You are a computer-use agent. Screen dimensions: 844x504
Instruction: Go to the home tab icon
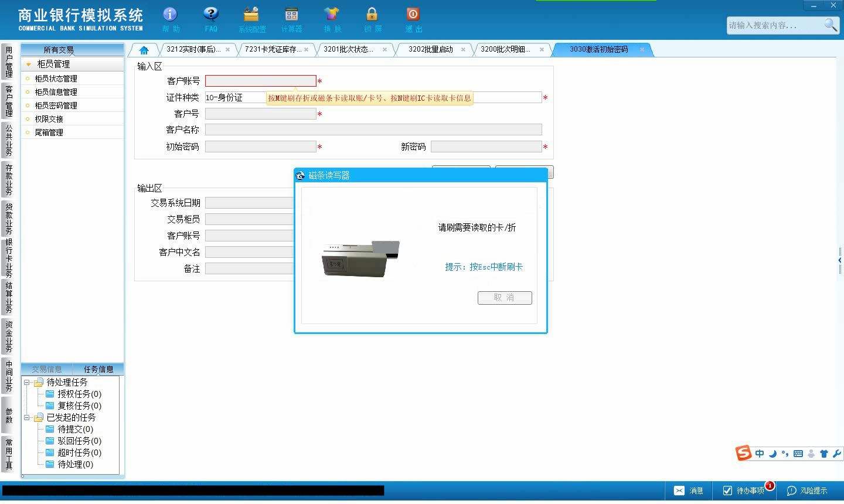coord(144,50)
